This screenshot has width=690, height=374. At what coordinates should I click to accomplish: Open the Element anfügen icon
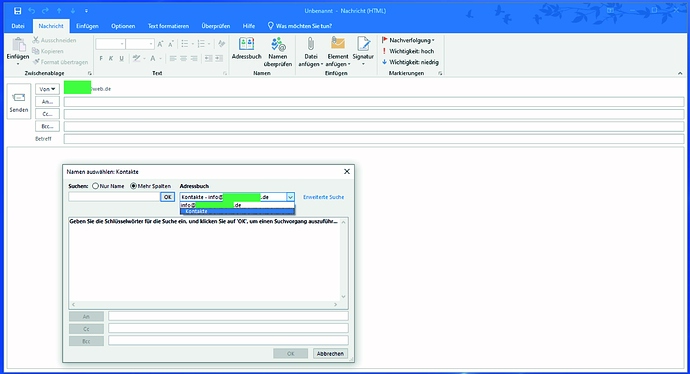click(x=338, y=52)
